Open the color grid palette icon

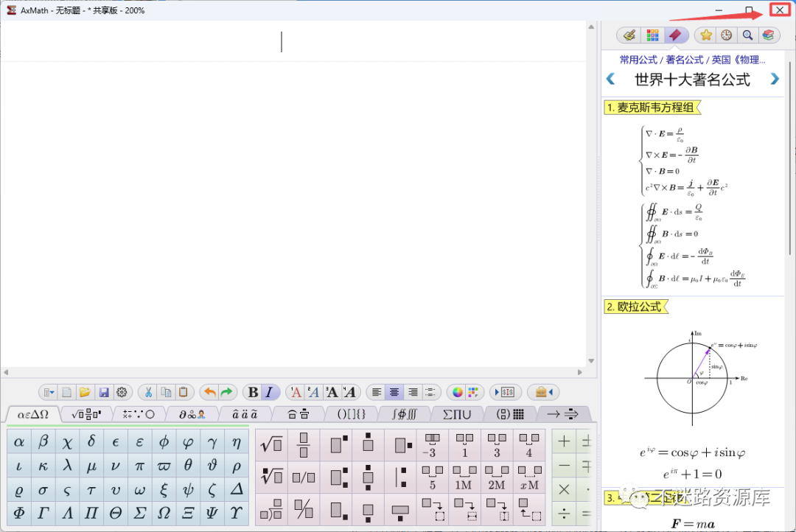pyautogui.click(x=473, y=392)
